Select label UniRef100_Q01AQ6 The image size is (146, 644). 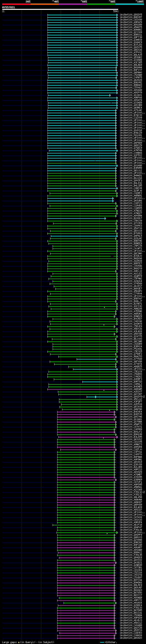131,165
